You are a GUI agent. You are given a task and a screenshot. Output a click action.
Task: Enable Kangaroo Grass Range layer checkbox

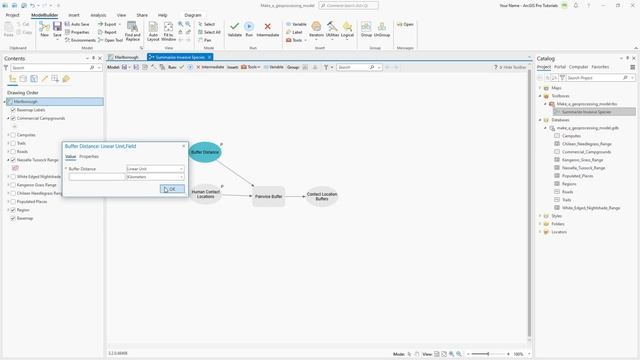13,185
